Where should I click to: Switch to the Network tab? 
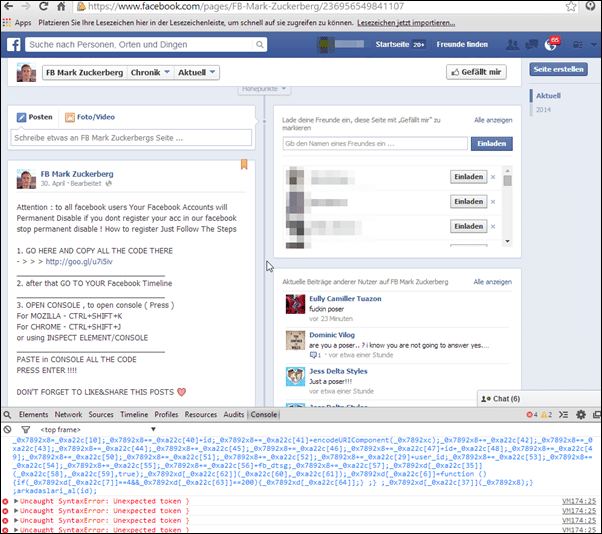pyautogui.click(x=68, y=415)
